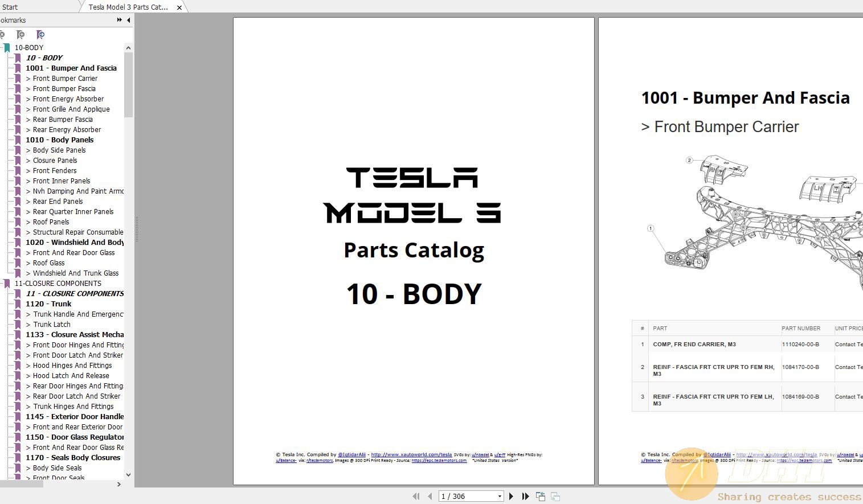Screen dimensions: 863x504
Task: Collapse the Bookmarks panel with left arrow
Action: click(129, 20)
